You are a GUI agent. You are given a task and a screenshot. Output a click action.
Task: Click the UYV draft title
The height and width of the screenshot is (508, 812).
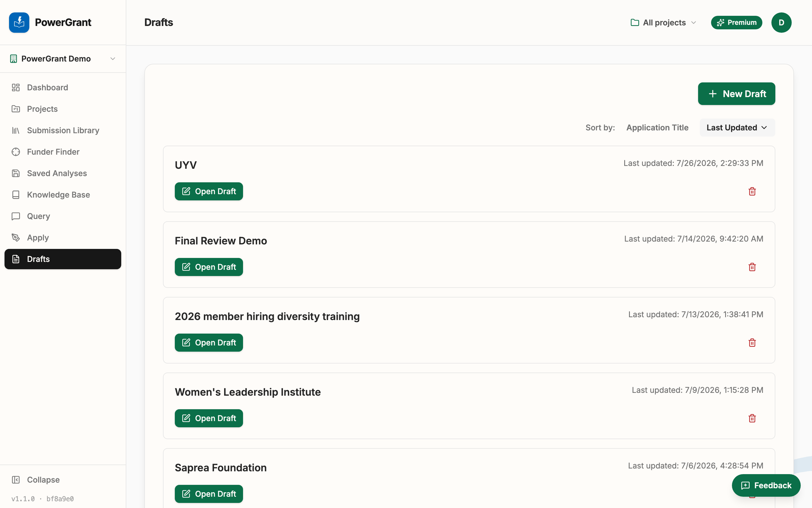186,165
